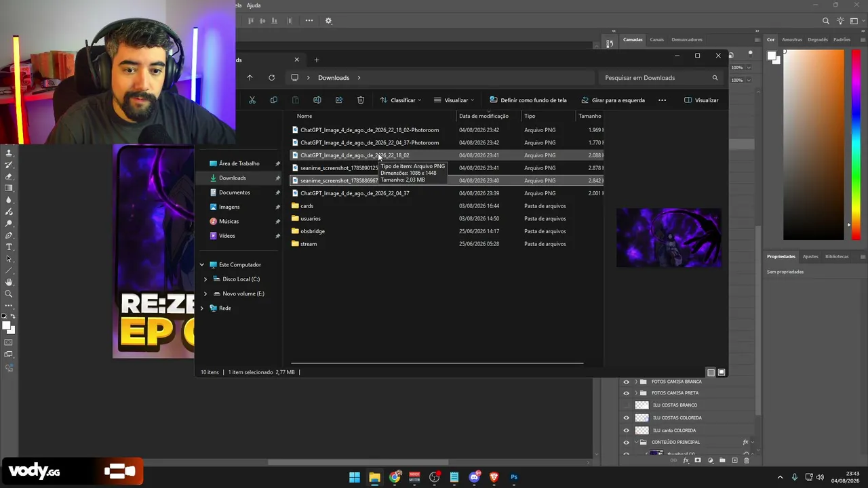This screenshot has height=488, width=868.
Task: Open the Ajuda menu in Photoshop
Action: point(254,5)
